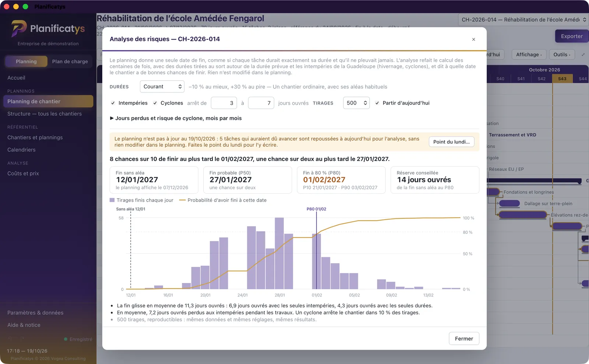
Task: Uncheck Partir d'aujourd'hui option
Action: [x=377, y=103]
